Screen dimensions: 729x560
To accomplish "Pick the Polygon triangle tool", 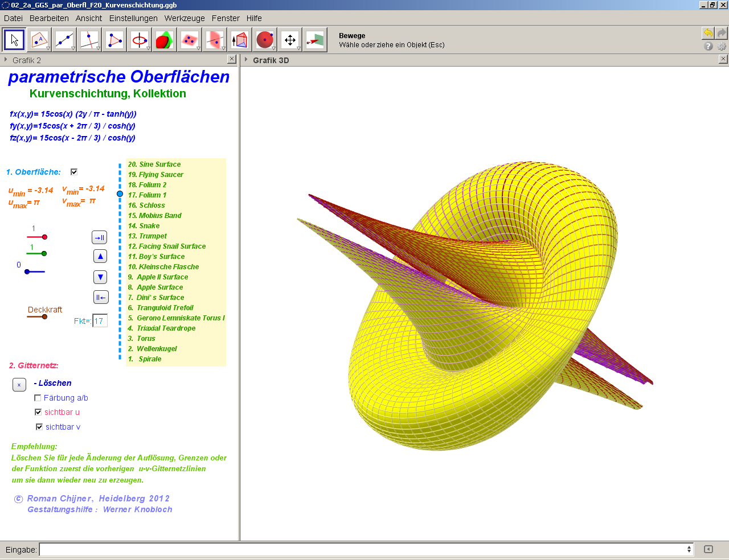I will tap(114, 40).
